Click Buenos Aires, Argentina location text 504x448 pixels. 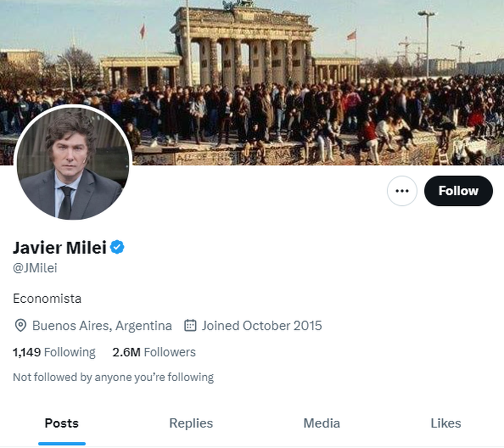click(102, 325)
